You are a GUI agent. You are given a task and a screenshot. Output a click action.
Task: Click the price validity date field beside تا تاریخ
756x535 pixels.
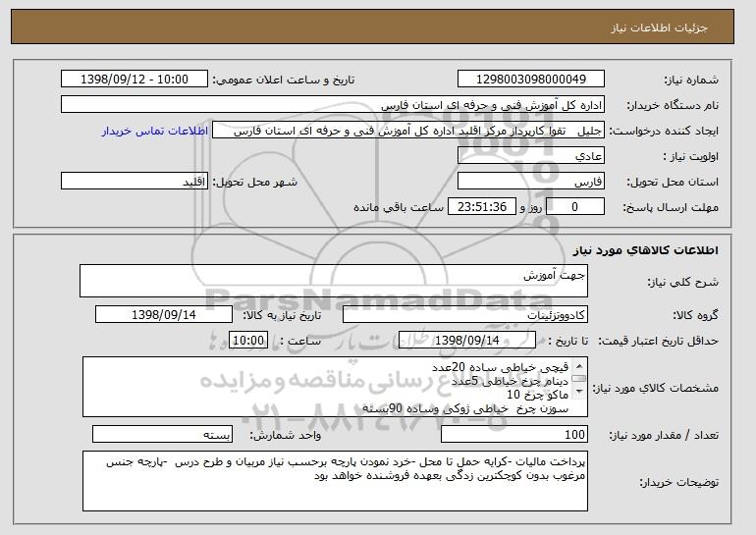(467, 341)
